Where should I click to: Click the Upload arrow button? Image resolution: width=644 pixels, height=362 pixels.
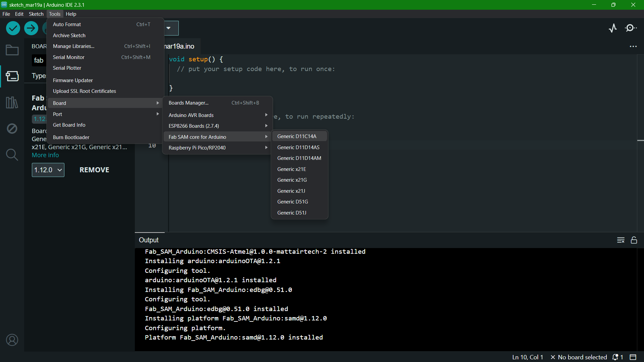tap(31, 28)
